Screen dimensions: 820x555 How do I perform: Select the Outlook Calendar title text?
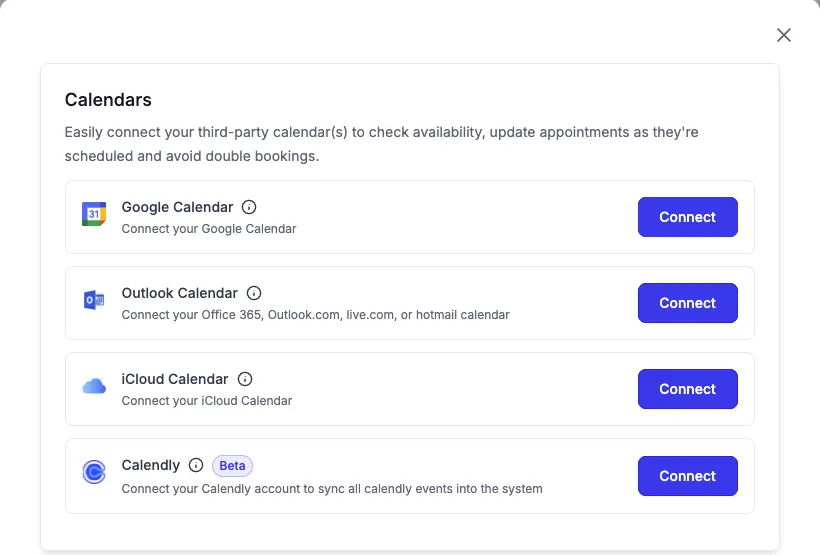pos(179,293)
